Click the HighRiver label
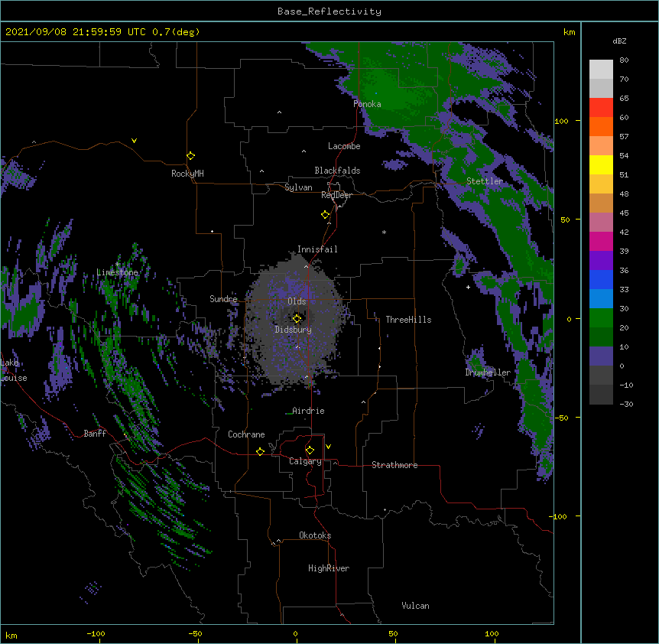 point(329,568)
